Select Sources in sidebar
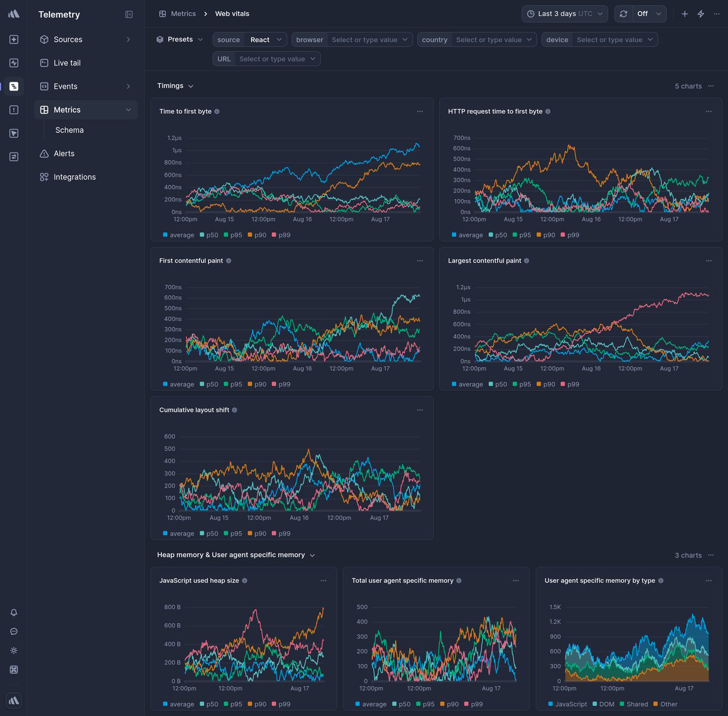The height and width of the screenshot is (716, 728). tap(86, 39)
